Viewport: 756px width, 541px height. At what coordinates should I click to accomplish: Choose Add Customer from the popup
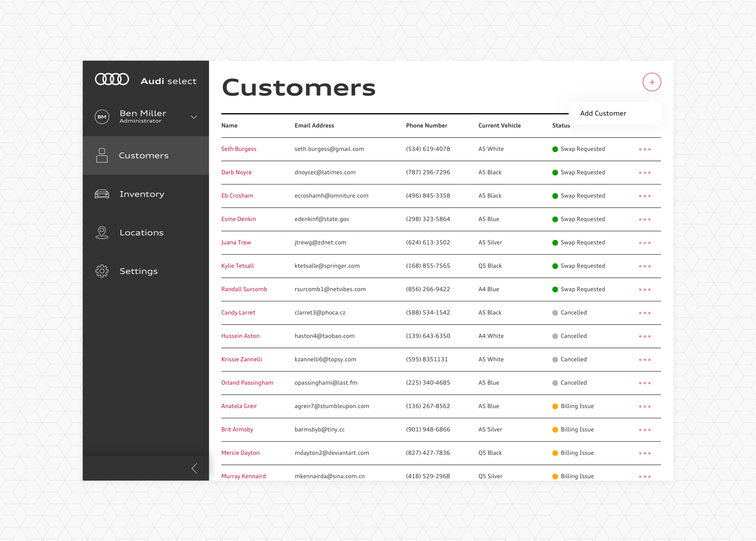(603, 113)
